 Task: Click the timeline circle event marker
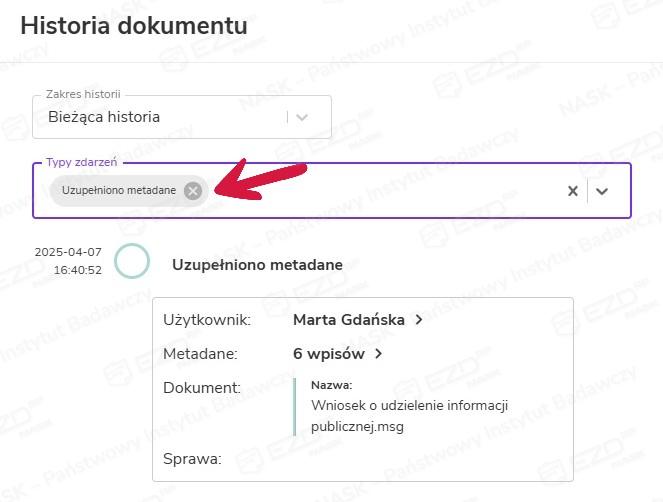pyautogui.click(x=132, y=262)
